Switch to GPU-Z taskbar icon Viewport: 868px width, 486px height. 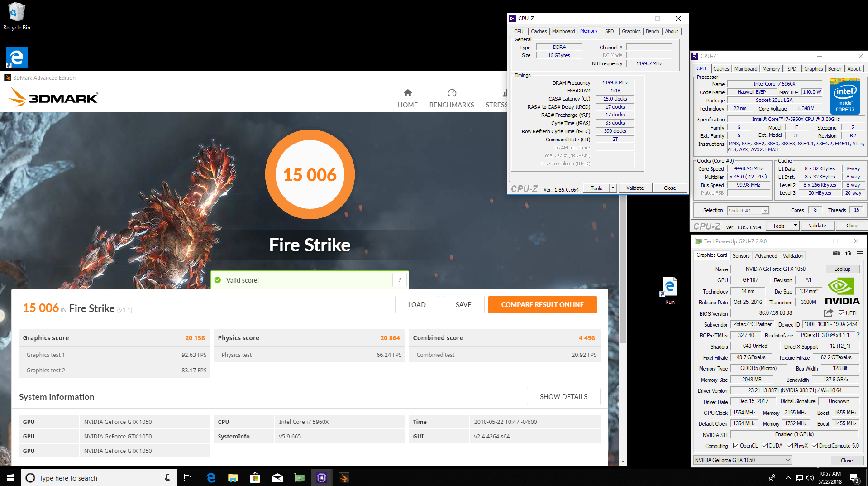click(x=300, y=477)
